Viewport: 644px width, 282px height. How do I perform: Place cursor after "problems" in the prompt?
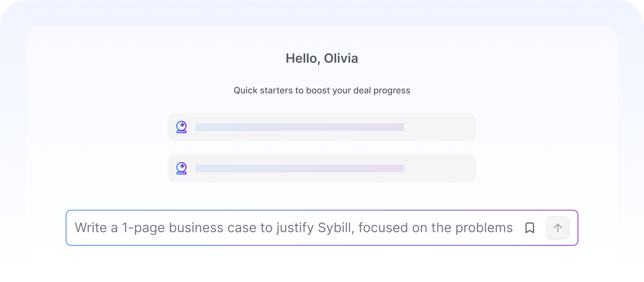[x=513, y=228]
